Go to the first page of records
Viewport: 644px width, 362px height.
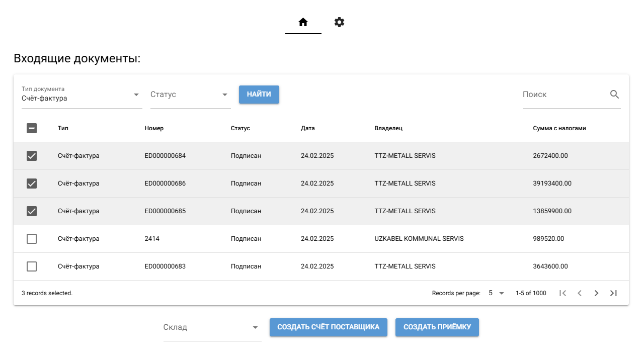[x=562, y=293]
